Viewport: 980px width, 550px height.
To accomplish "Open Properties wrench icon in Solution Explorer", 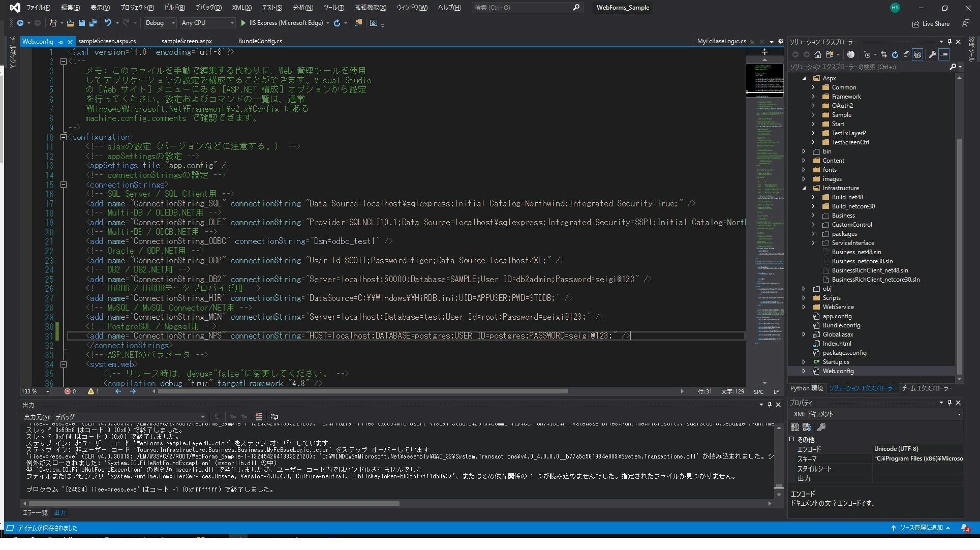I will (932, 54).
